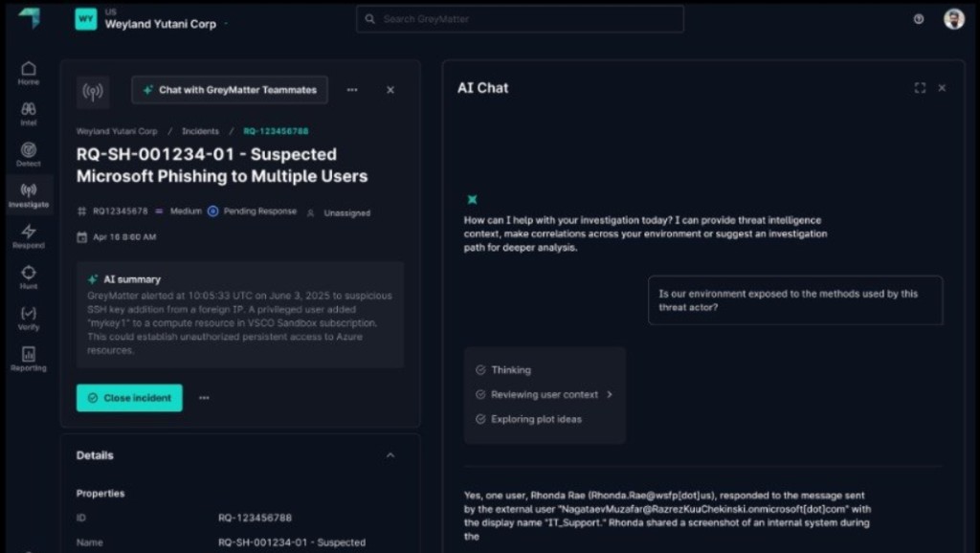The width and height of the screenshot is (980, 553).
Task: Click the Properties heading
Action: pos(100,493)
